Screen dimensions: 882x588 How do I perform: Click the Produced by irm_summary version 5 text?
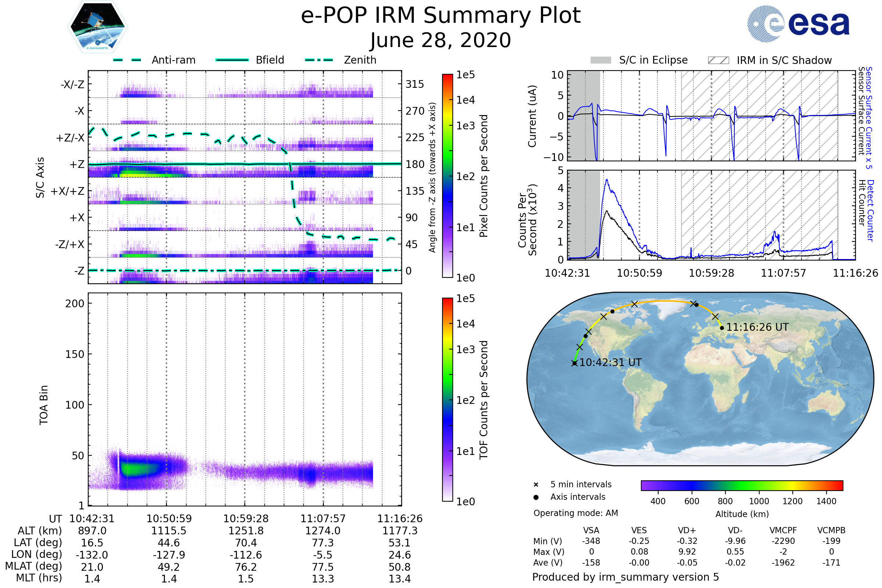[625, 577]
